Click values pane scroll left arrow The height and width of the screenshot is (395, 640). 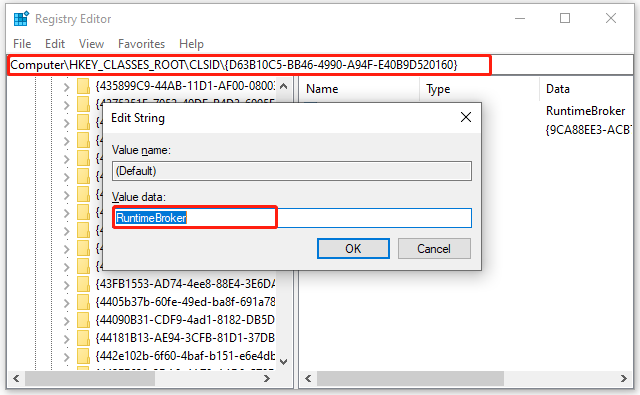pos(309,379)
